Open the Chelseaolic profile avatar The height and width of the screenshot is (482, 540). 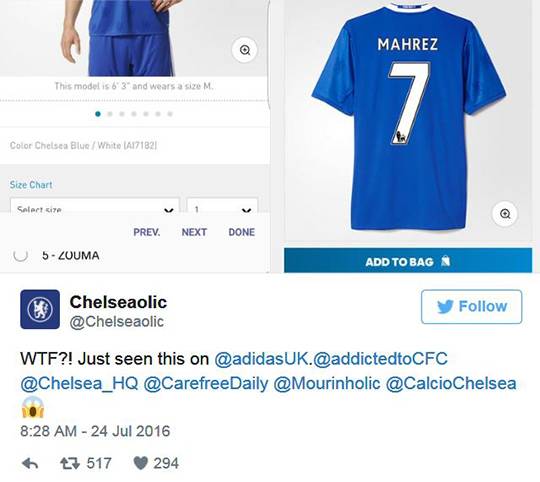tap(40, 309)
